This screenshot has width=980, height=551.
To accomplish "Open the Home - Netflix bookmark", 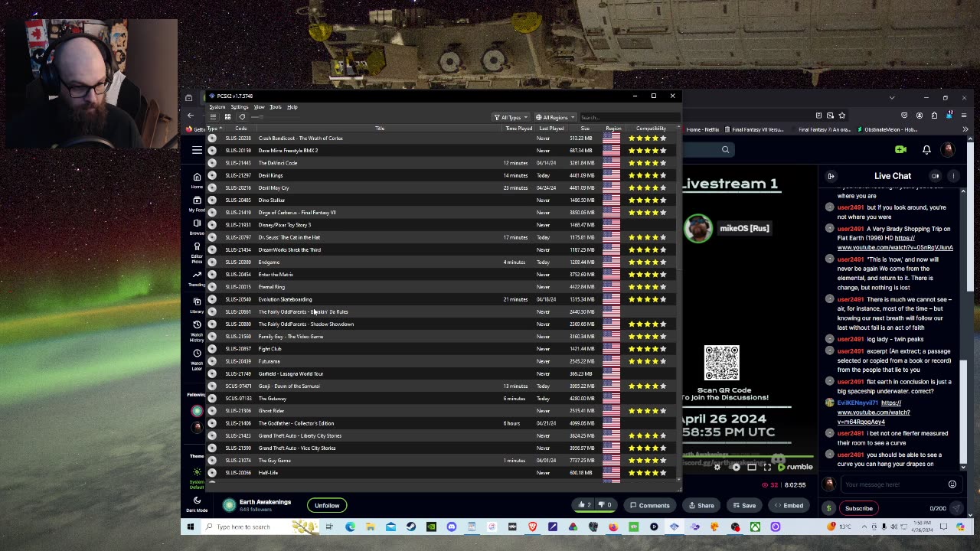I will [x=702, y=129].
